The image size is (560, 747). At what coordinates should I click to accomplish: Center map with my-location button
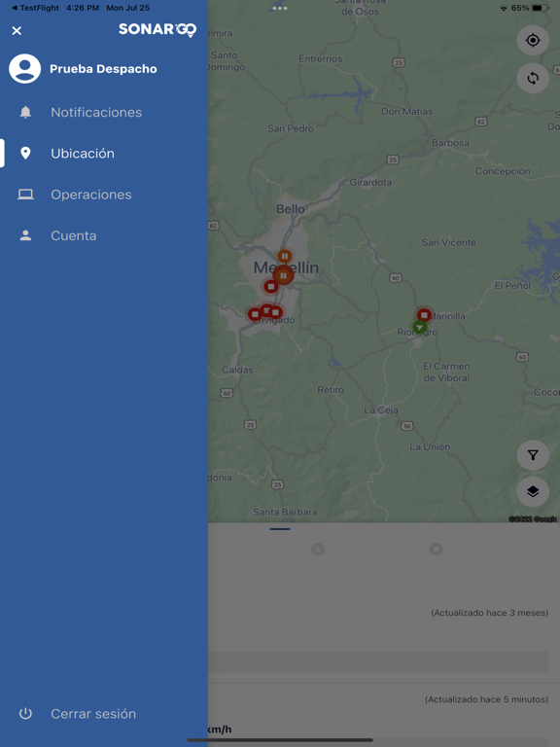pyautogui.click(x=533, y=41)
